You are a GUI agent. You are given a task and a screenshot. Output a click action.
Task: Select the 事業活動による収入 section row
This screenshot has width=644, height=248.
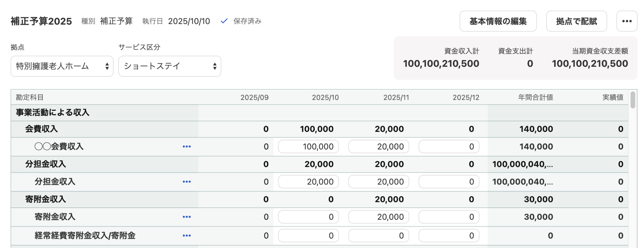[x=319, y=113]
